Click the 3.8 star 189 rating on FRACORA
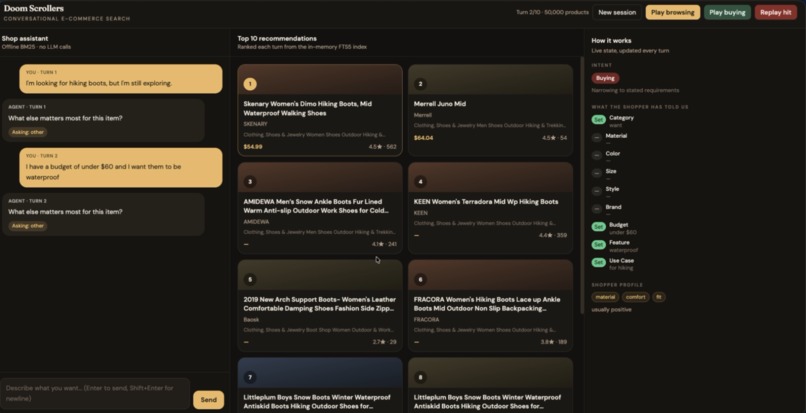Image resolution: width=806 pixels, height=413 pixels. coord(553,342)
